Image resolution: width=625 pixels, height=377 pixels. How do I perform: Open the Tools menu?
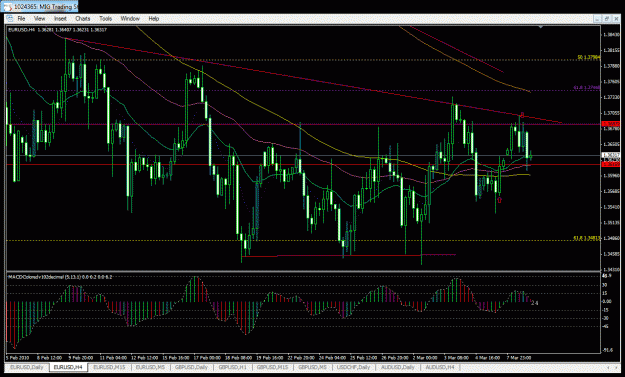click(x=106, y=19)
